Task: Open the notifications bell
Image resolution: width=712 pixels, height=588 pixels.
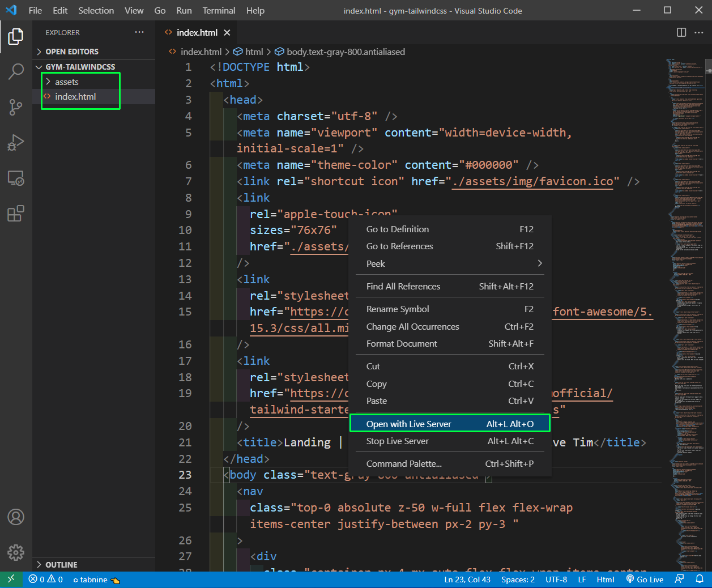Action: [x=700, y=580]
